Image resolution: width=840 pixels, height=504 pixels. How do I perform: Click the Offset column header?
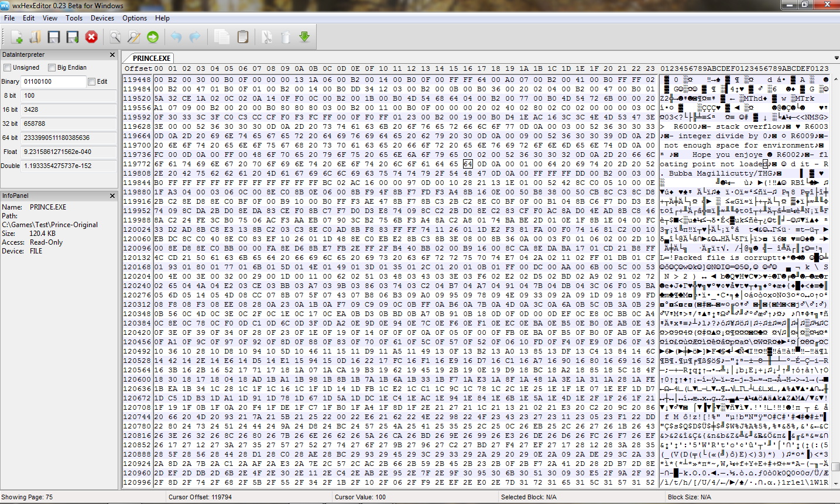tap(138, 68)
